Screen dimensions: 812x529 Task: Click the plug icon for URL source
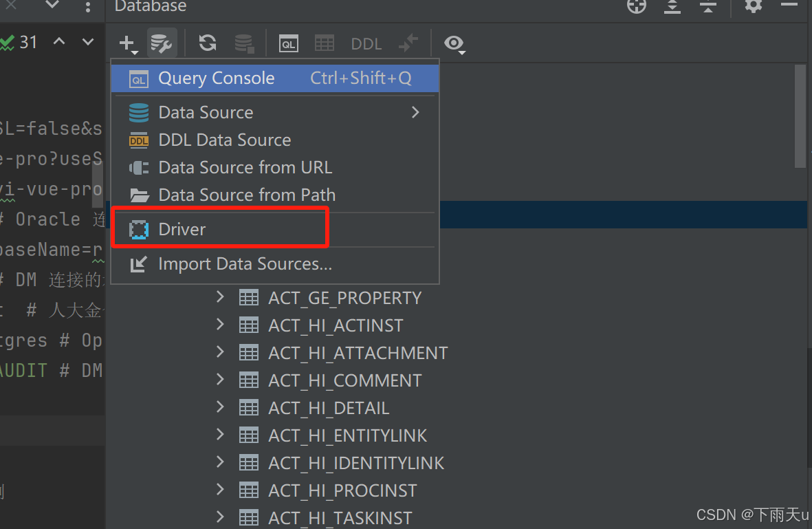pos(139,167)
